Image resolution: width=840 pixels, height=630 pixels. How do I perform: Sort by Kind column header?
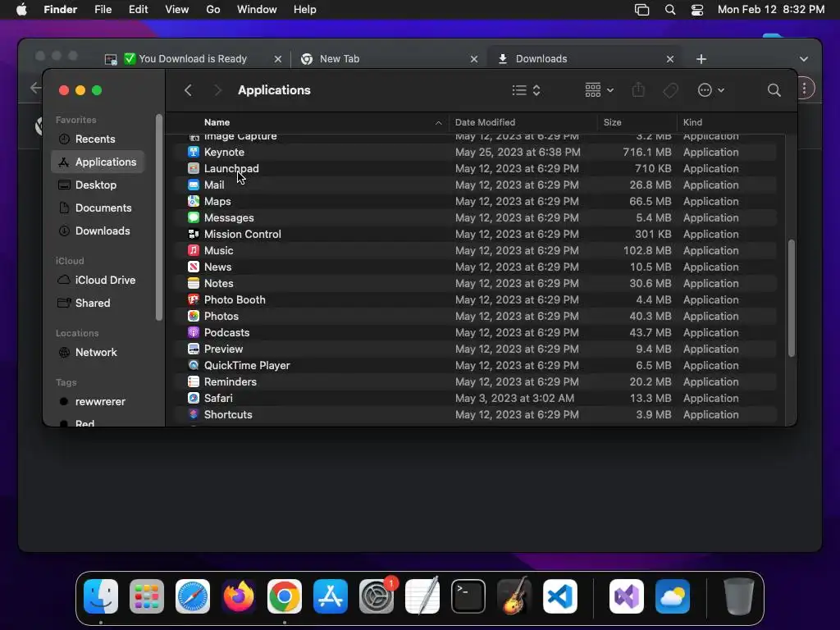click(x=733, y=123)
